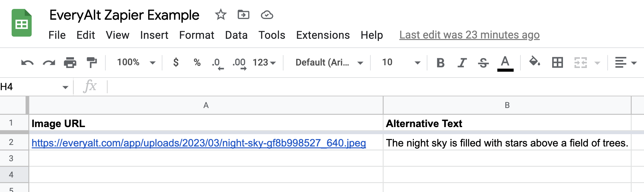This screenshot has height=192, width=644.
Task: Open the View menu
Action: tap(117, 35)
